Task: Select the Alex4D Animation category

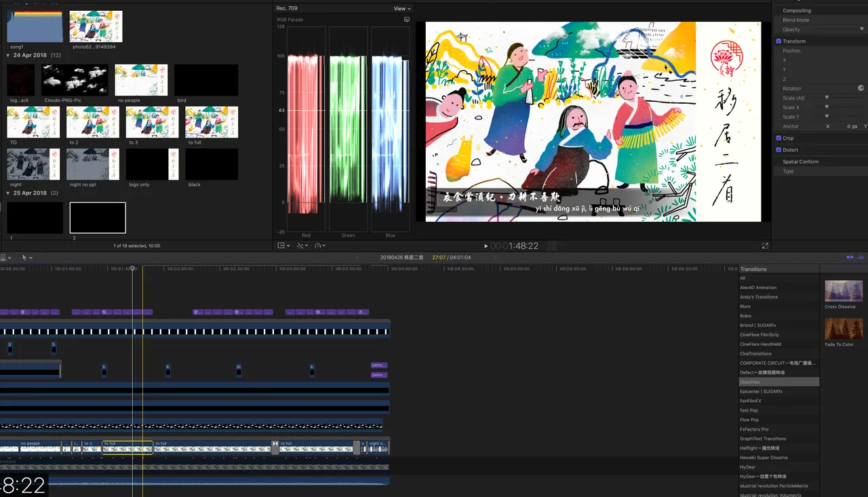Action: coord(779,287)
